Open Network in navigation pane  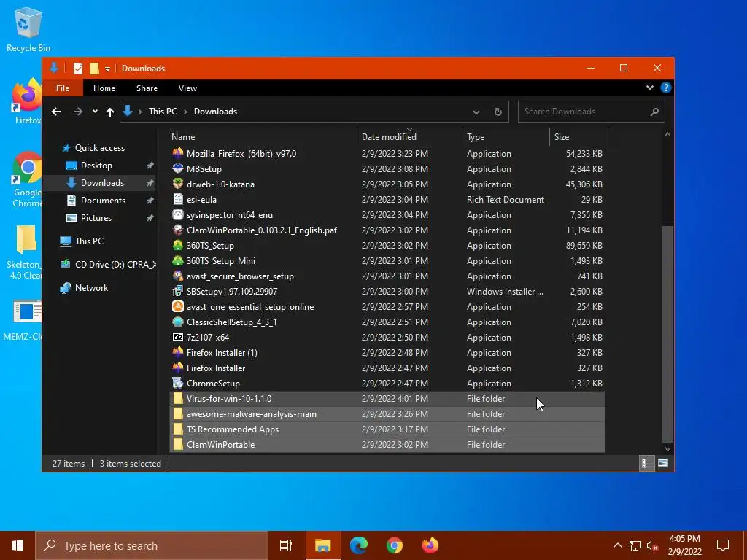coord(91,287)
